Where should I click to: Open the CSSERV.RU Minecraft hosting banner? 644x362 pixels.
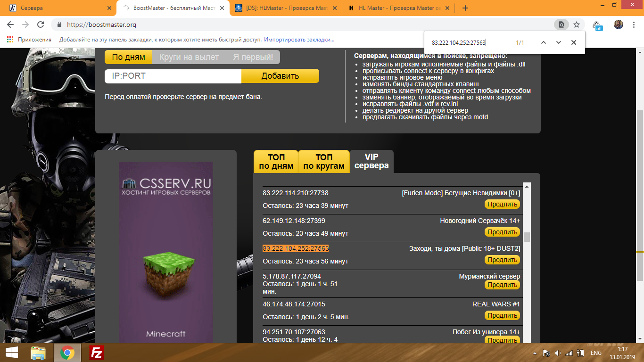click(x=166, y=253)
